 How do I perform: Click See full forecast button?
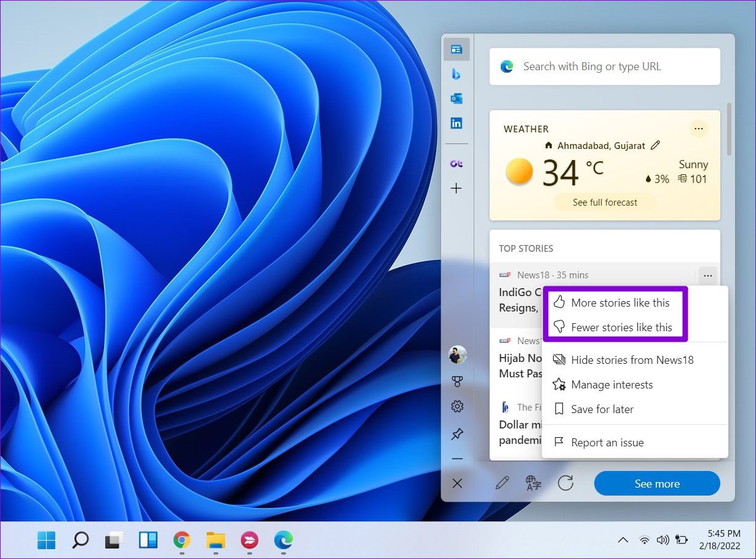605,202
